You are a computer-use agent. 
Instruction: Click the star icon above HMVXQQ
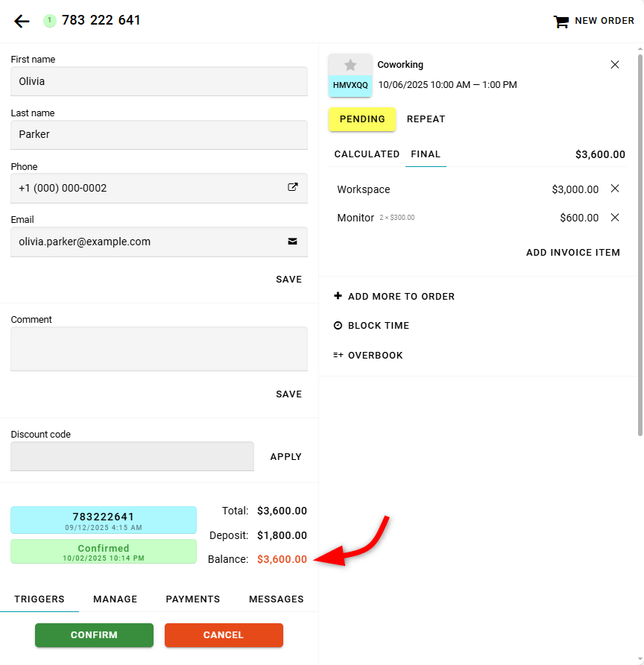point(350,65)
